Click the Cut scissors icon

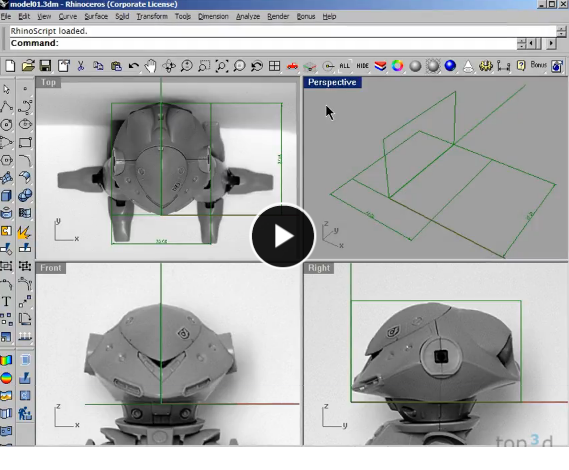(x=81, y=66)
